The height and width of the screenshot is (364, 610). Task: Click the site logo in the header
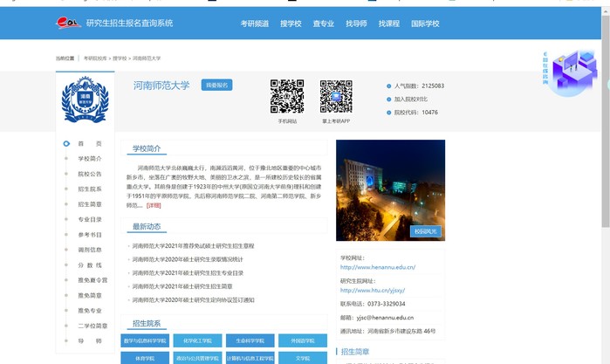[68, 23]
